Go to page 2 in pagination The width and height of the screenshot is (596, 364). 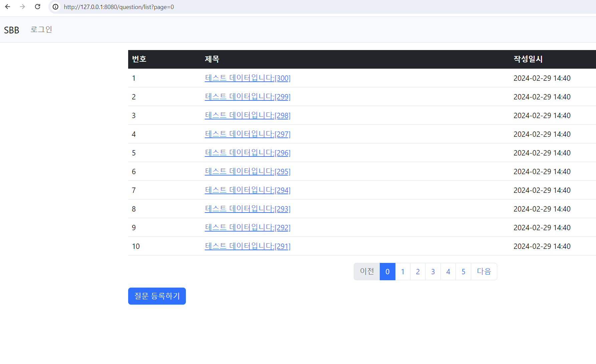click(418, 272)
